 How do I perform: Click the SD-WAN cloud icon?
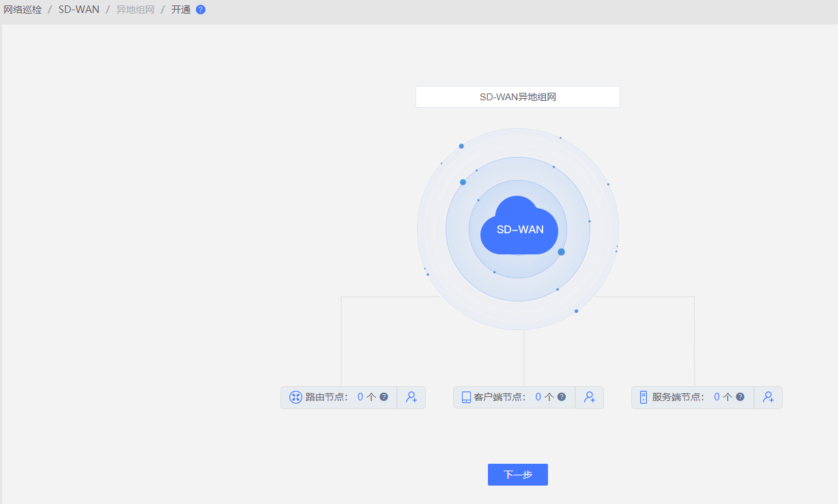click(x=519, y=226)
